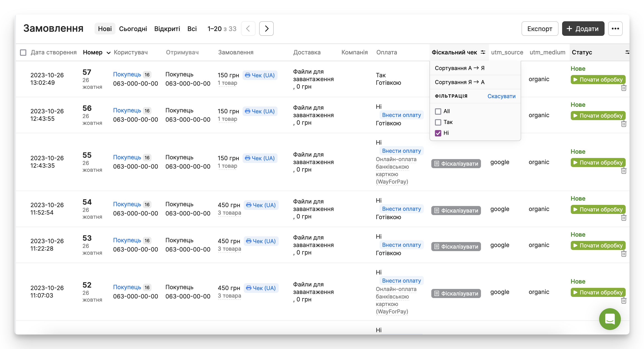The image size is (644, 349).
Task: Go to next page of orders
Action: [266, 29]
